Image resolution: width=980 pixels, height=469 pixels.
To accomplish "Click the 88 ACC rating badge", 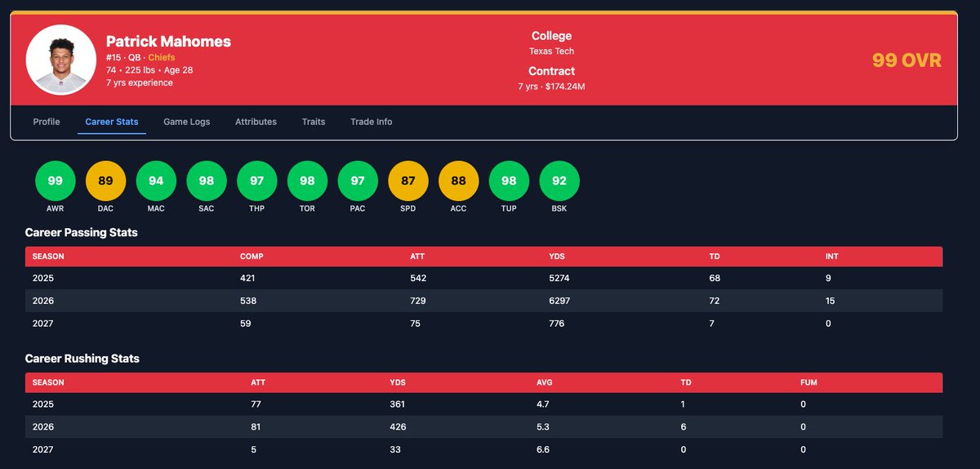I will pos(459,181).
